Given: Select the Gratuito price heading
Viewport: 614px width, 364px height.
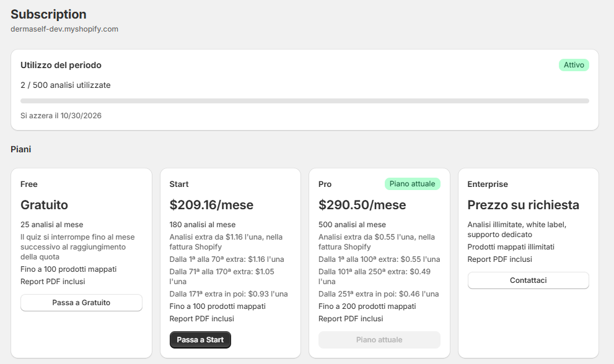Looking at the screenshot, I should click(44, 205).
